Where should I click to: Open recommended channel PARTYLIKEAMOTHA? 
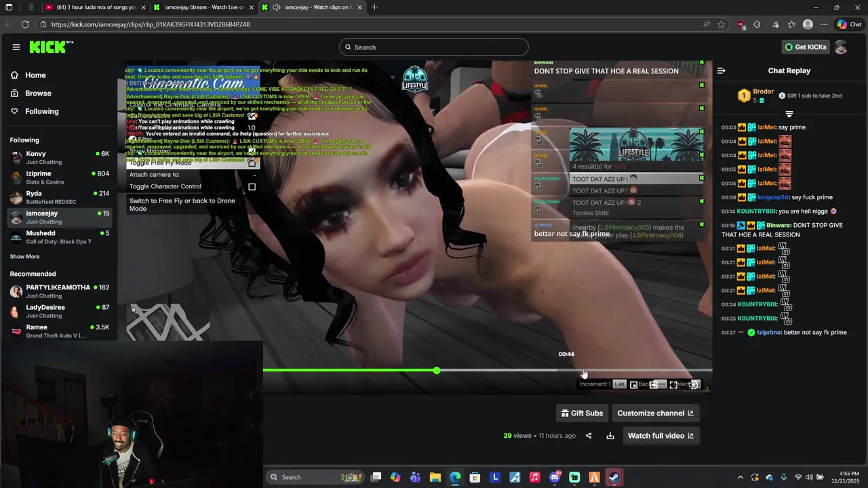coord(59,291)
